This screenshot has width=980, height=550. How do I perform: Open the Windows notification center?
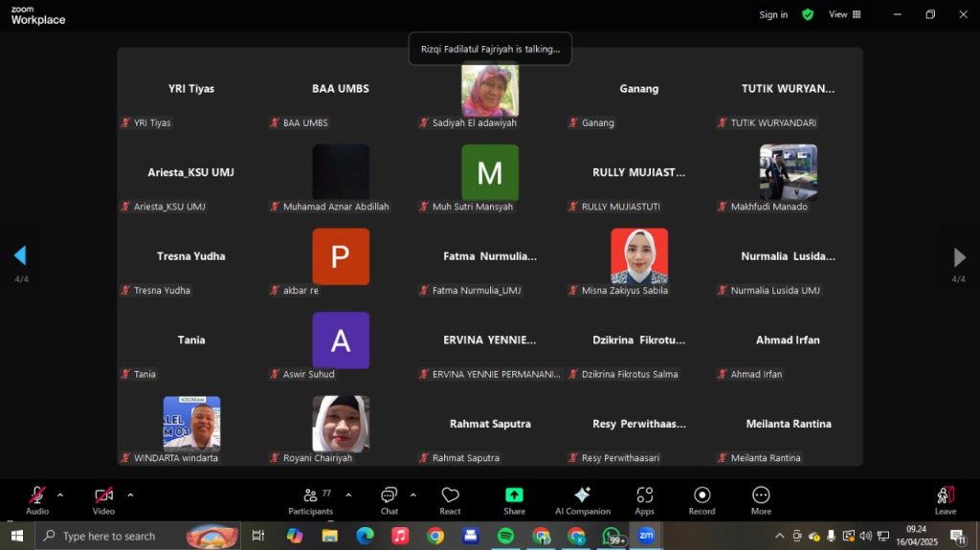958,536
